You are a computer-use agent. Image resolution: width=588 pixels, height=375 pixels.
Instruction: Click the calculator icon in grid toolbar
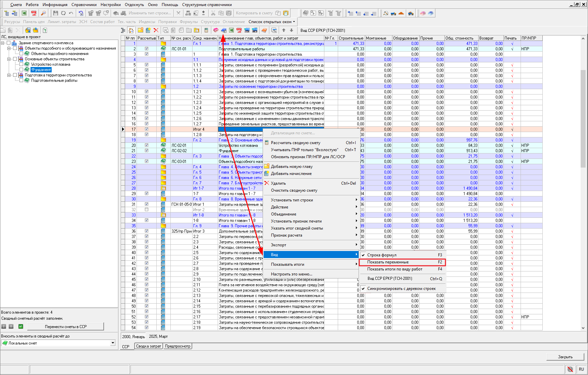(206, 30)
